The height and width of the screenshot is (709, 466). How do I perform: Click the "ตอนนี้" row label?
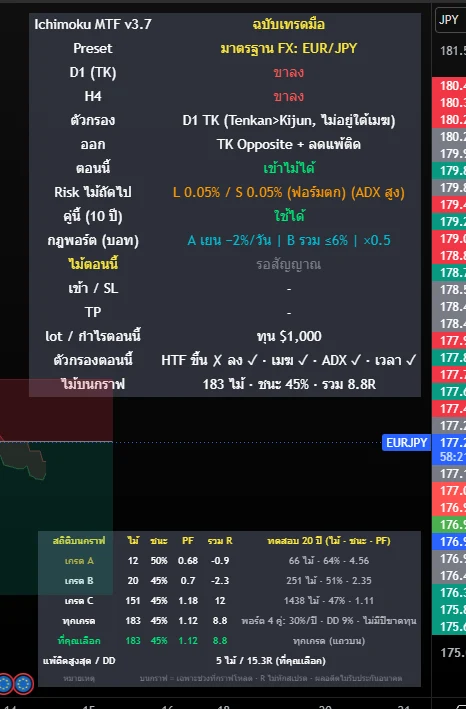click(x=93, y=168)
